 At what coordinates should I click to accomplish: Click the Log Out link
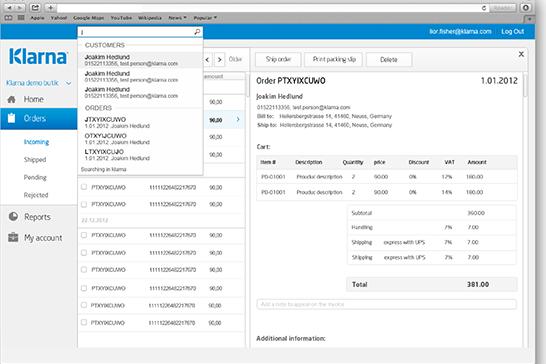513,31
